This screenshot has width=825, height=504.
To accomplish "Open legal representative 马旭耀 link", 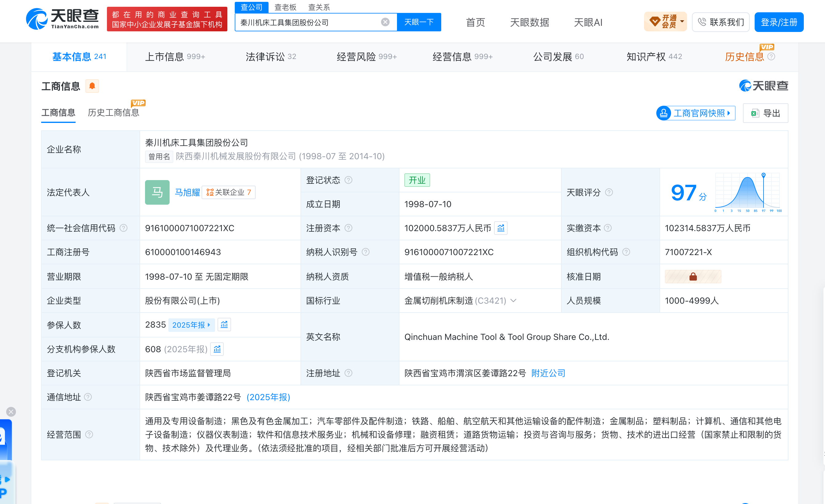I will coord(187,192).
